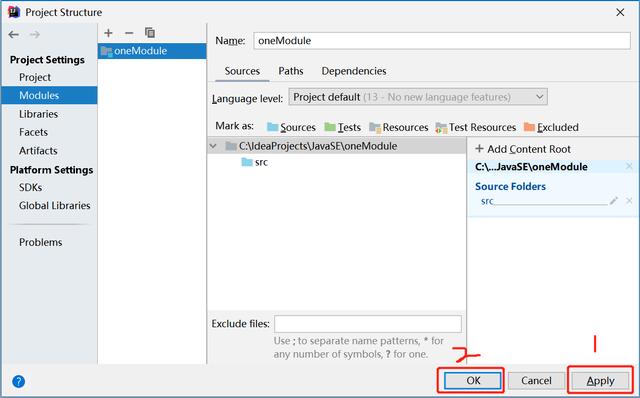The width and height of the screenshot is (640, 398).
Task: Open Global Libraries settings
Action: [x=54, y=206]
